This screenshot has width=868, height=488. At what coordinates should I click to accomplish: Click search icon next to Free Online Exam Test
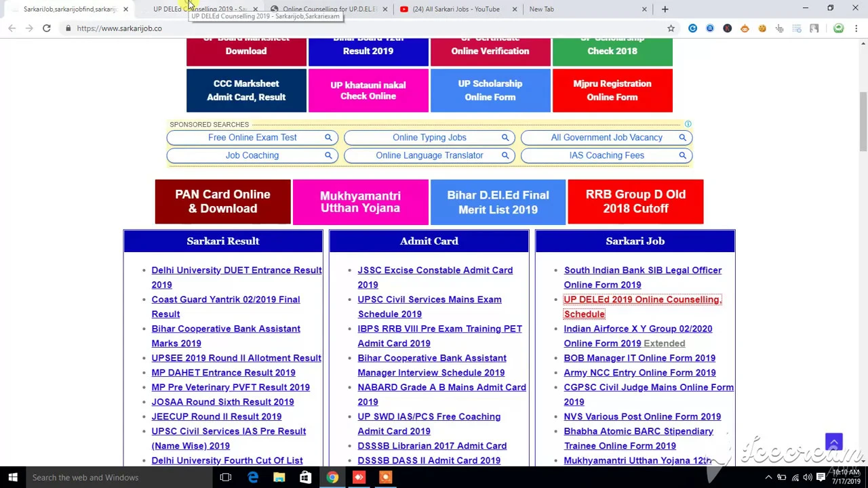coord(328,138)
